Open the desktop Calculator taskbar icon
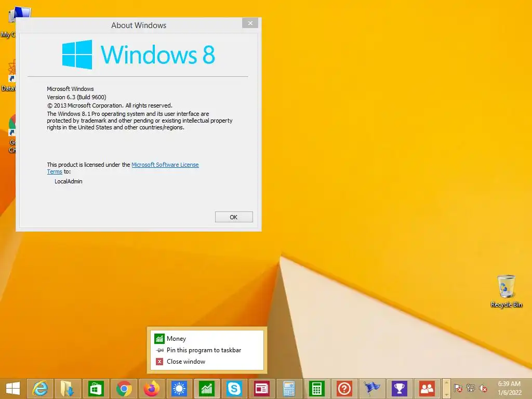Screen dimensions: 532x399 pos(289,389)
